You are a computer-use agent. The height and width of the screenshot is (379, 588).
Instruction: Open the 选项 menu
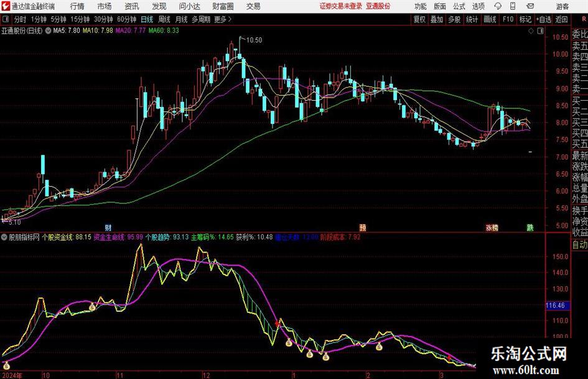pos(478,6)
